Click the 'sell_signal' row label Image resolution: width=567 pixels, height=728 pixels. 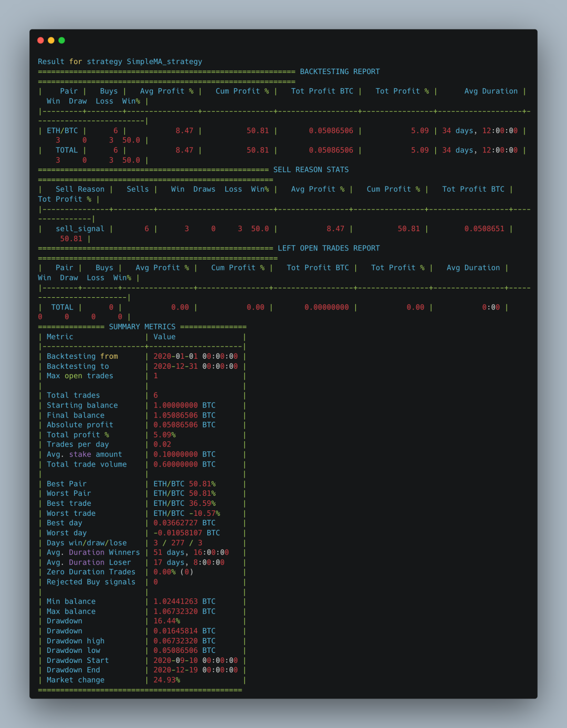pyautogui.click(x=80, y=229)
